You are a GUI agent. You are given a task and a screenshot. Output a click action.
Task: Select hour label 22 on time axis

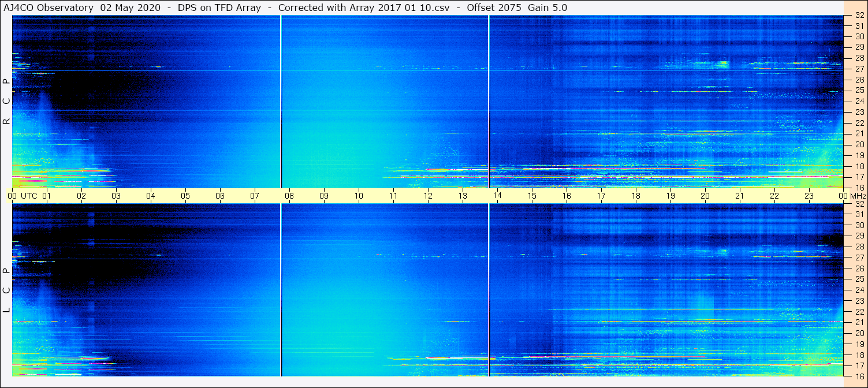(774, 196)
